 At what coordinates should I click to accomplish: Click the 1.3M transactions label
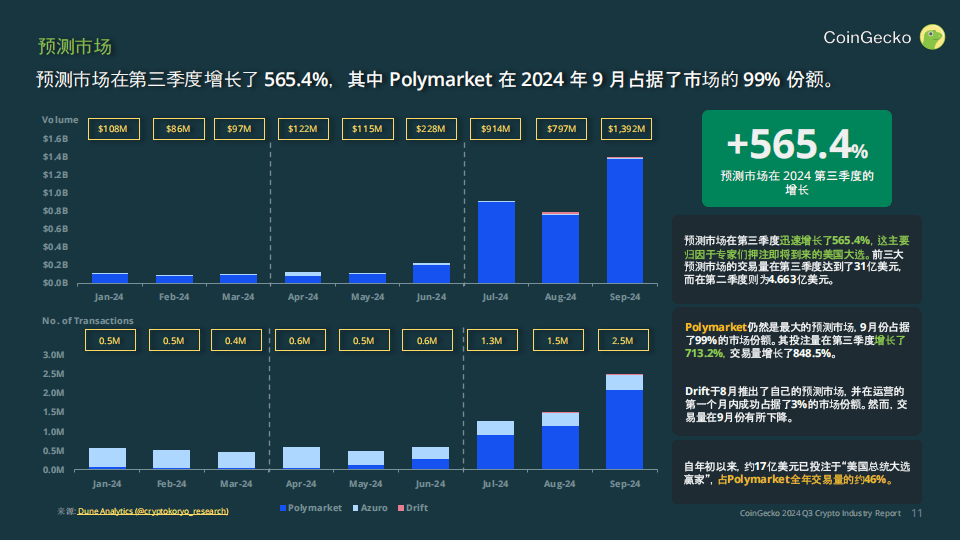[x=492, y=340]
